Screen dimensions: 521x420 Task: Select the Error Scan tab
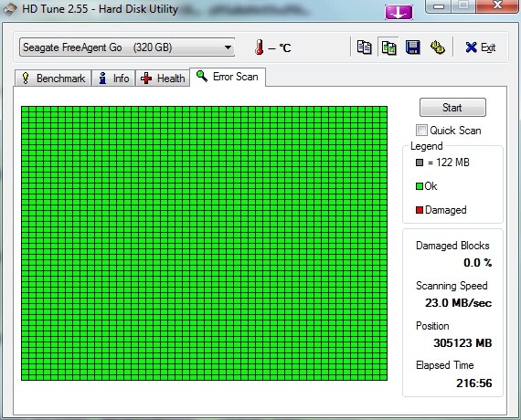(x=228, y=77)
